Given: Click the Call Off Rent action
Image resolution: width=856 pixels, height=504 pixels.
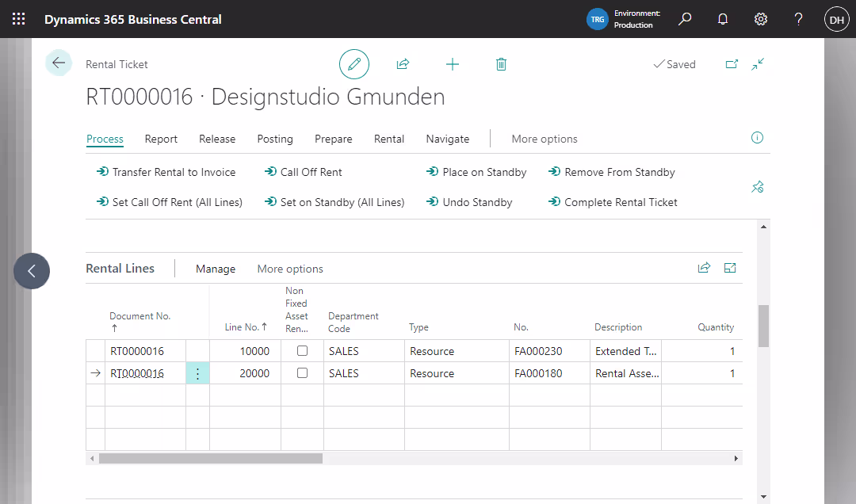Looking at the screenshot, I should click(304, 172).
